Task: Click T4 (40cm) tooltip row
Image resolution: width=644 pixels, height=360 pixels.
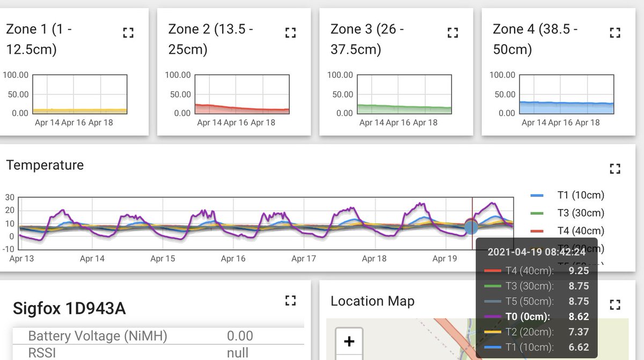Action: click(x=537, y=271)
